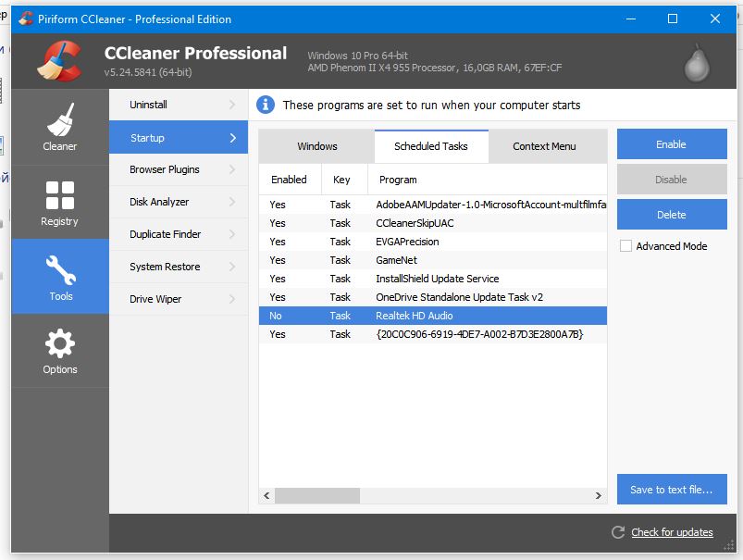Click the blue info icon

(266, 105)
